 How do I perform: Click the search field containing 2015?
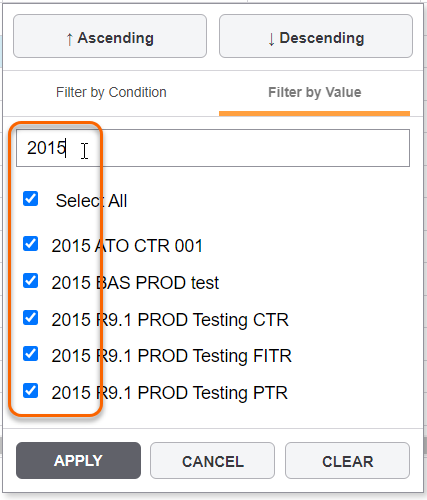tap(213, 148)
